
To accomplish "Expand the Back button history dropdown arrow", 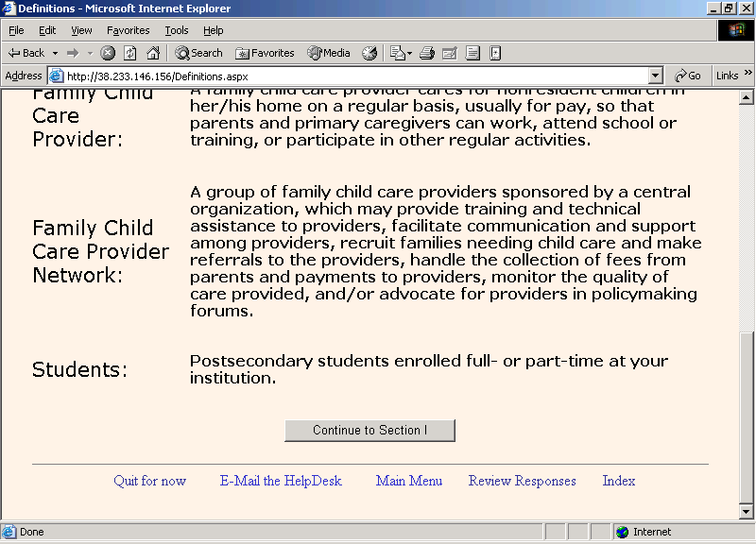I will [x=55, y=53].
